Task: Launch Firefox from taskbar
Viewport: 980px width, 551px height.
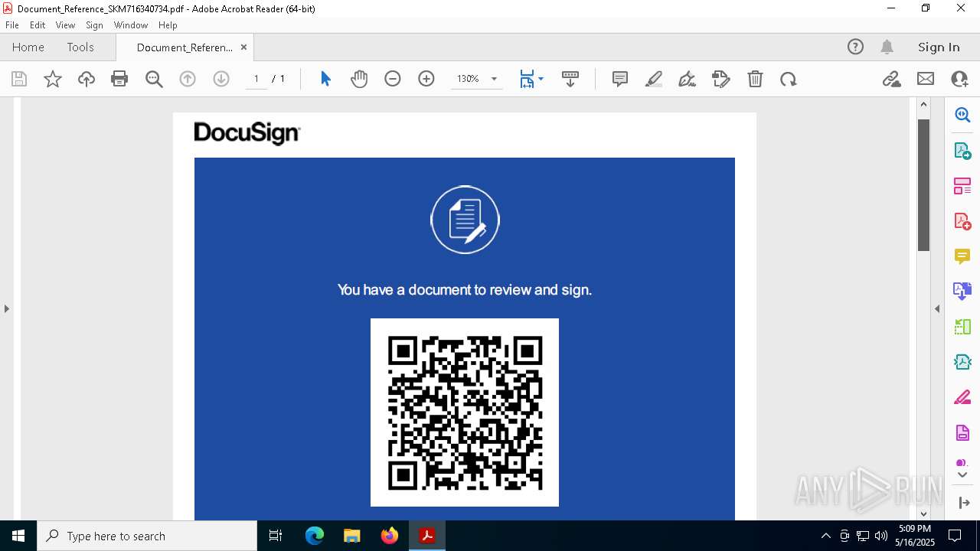Action: (389, 536)
